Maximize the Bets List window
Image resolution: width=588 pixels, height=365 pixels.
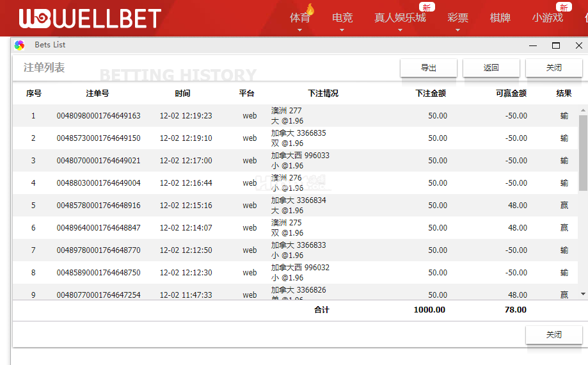556,45
